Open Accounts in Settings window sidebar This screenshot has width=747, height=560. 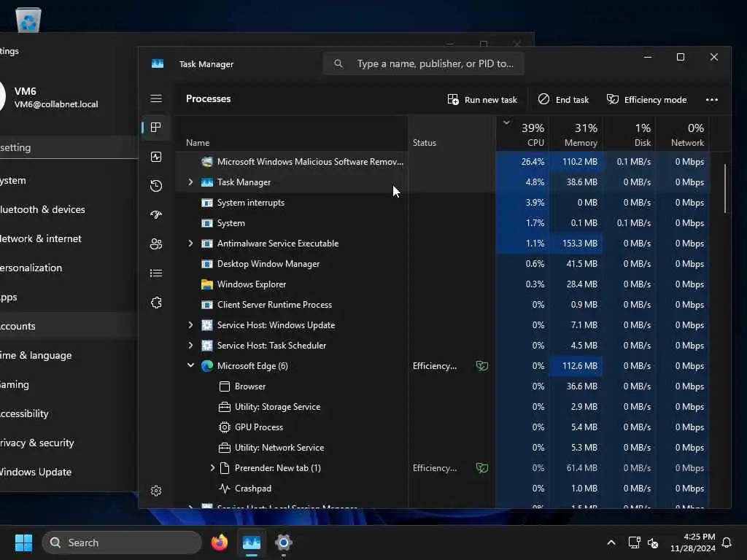66,326
